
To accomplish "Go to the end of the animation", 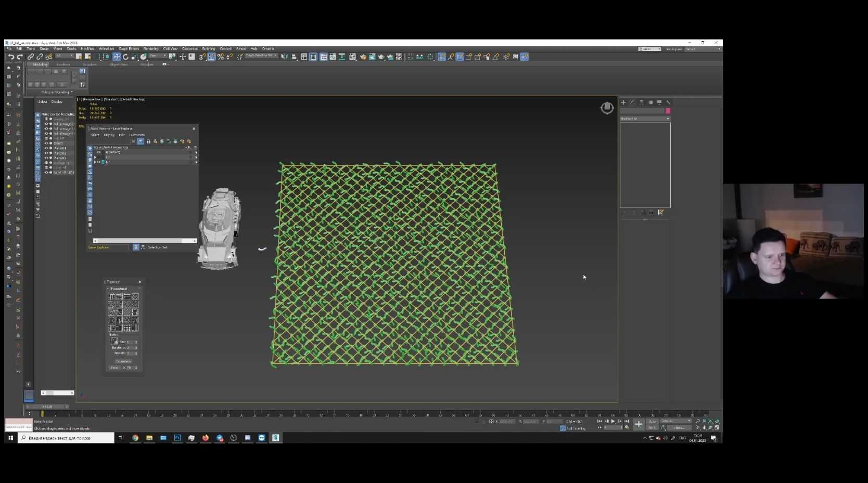I will click(627, 421).
